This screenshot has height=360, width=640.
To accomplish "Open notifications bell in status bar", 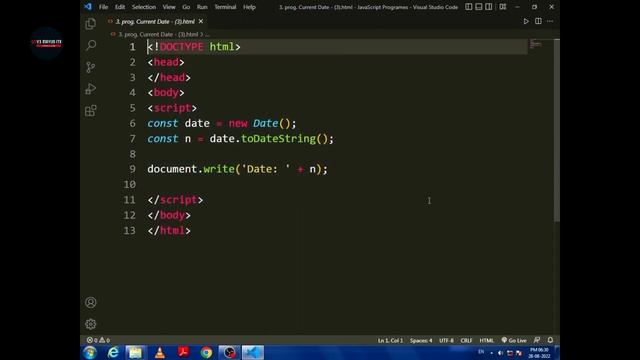I will [x=550, y=340].
